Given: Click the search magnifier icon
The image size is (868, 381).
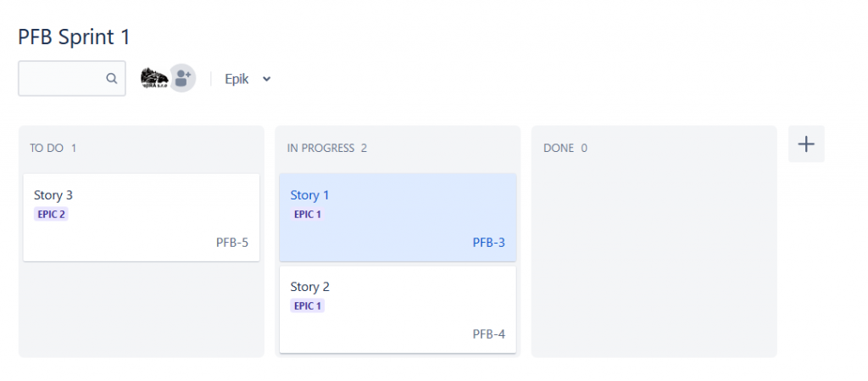Looking at the screenshot, I should tap(111, 79).
